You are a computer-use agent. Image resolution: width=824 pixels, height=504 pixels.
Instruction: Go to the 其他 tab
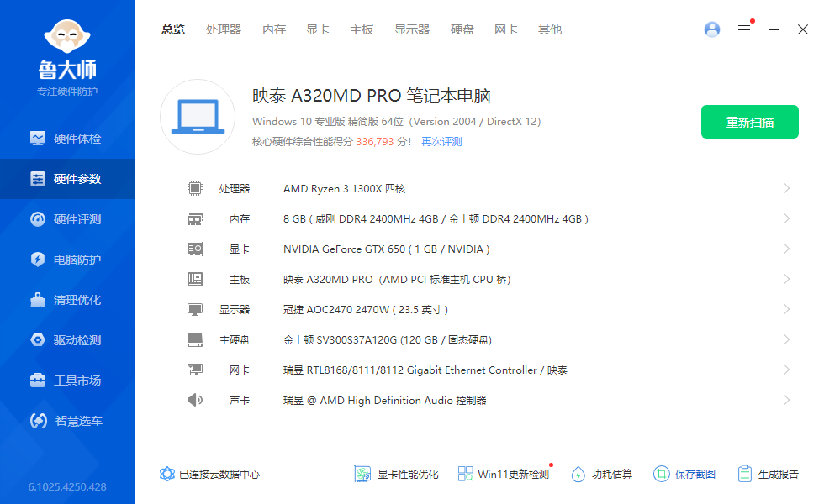click(x=550, y=30)
